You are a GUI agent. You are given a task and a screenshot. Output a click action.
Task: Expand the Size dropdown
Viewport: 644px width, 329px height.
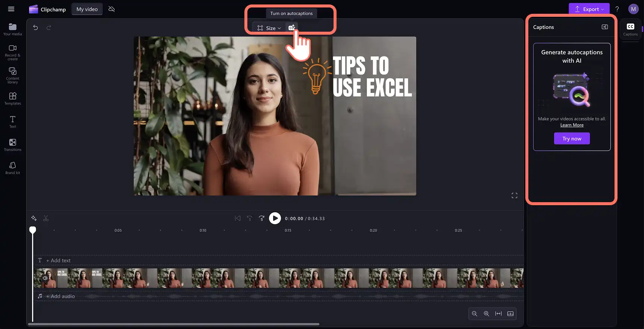[x=269, y=28]
